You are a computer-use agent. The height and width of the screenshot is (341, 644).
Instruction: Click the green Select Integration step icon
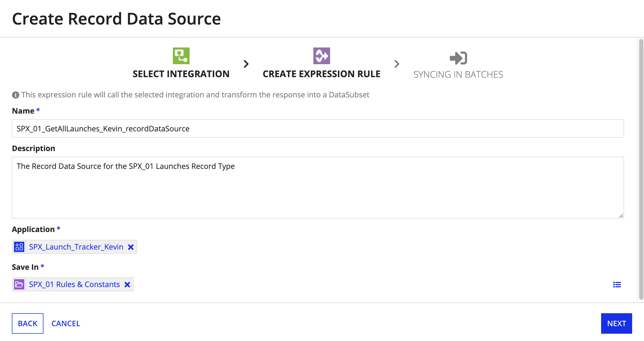pyautogui.click(x=181, y=56)
